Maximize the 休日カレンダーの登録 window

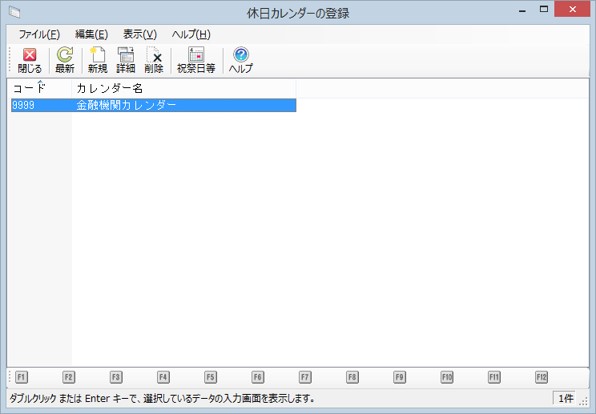click(544, 10)
